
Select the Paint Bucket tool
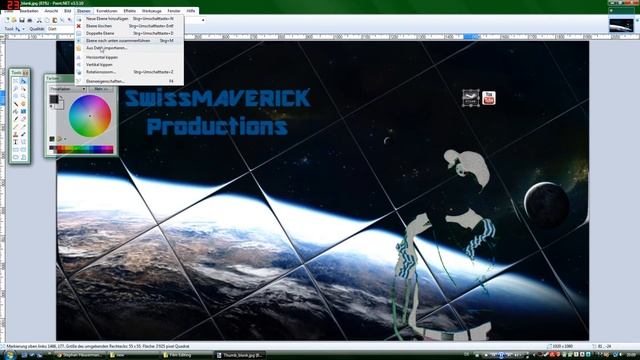[16, 111]
